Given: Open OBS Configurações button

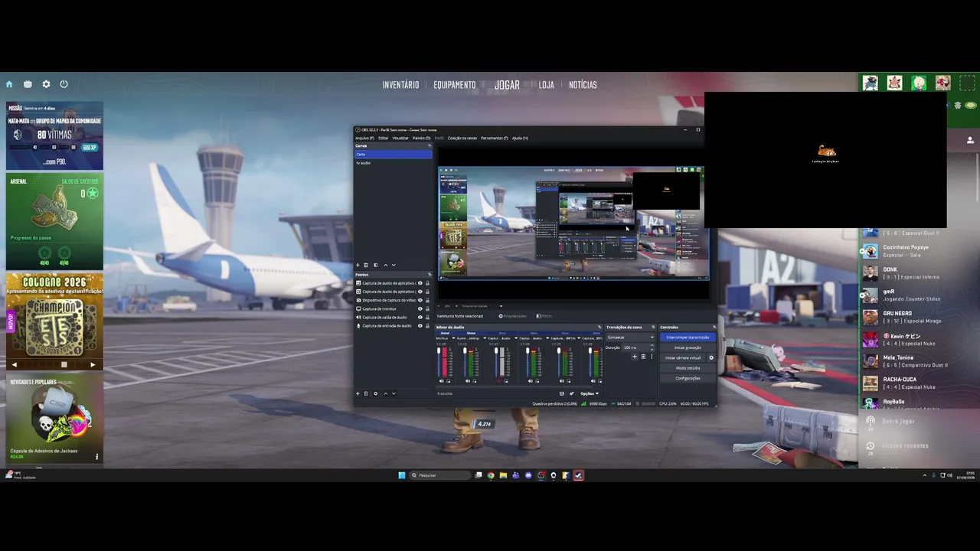Looking at the screenshot, I should tap(688, 378).
